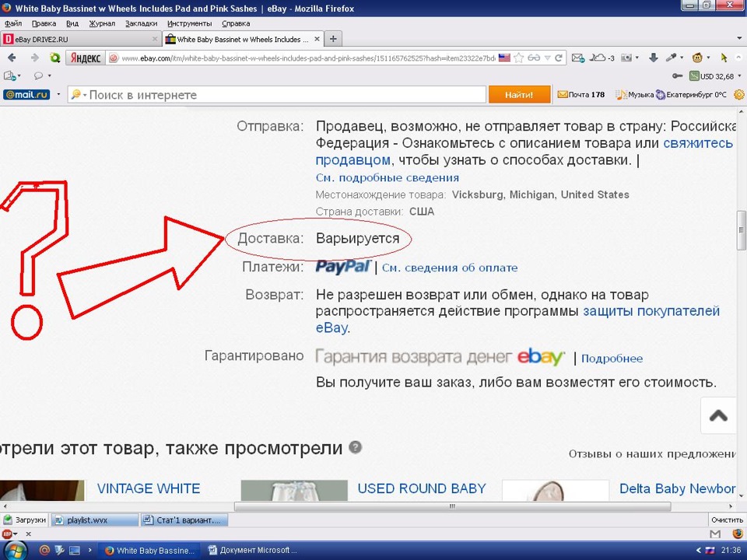The width and height of the screenshot is (747, 560).
Task: Open the speech bubble dropdown in second toolbar row
Action: click(42, 75)
